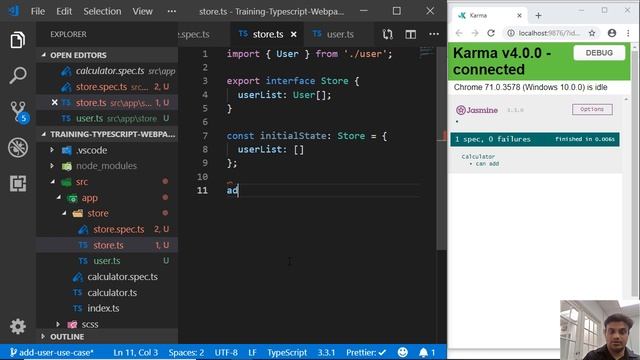The image size is (640, 360).
Task: Click Spaces: 2 indentation setting
Action: [x=186, y=352]
